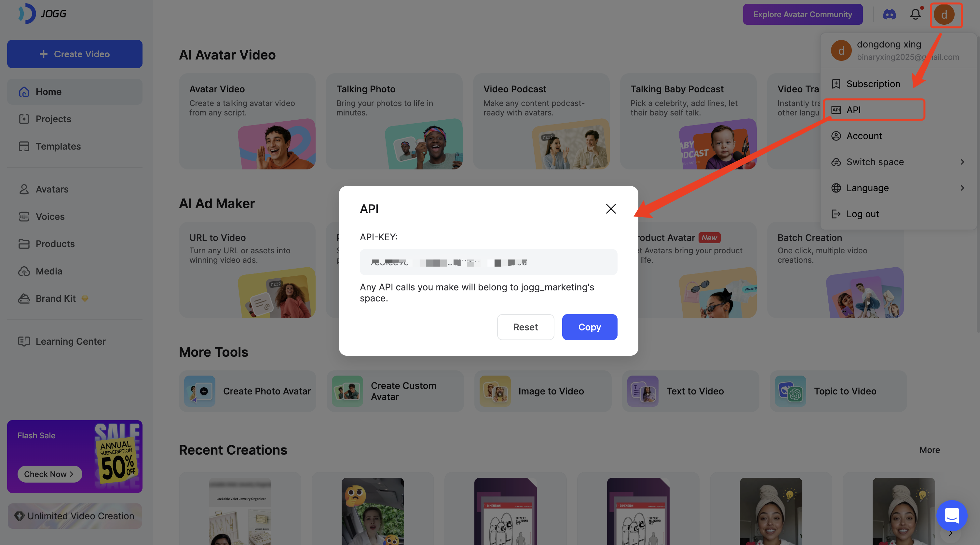Click the Log out icon
This screenshot has width=980, height=545.
(x=836, y=214)
